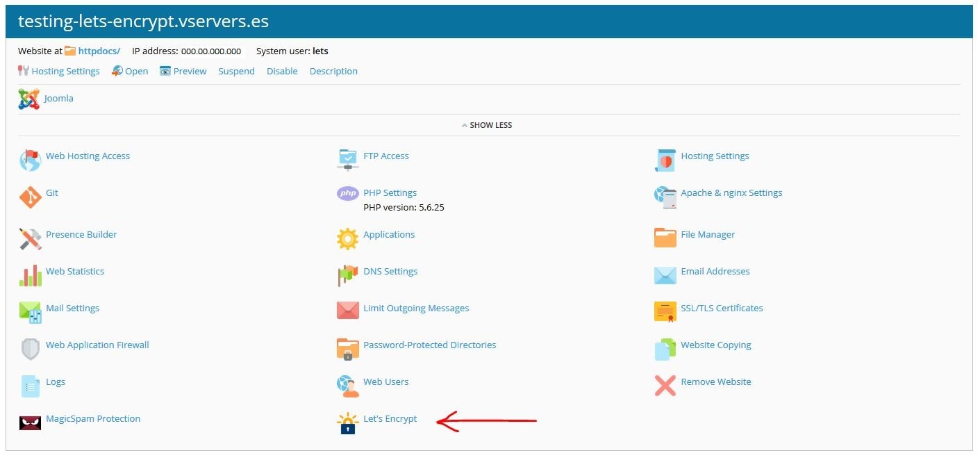Click the Git orange diamond icon
980x460 pixels.
pos(30,197)
